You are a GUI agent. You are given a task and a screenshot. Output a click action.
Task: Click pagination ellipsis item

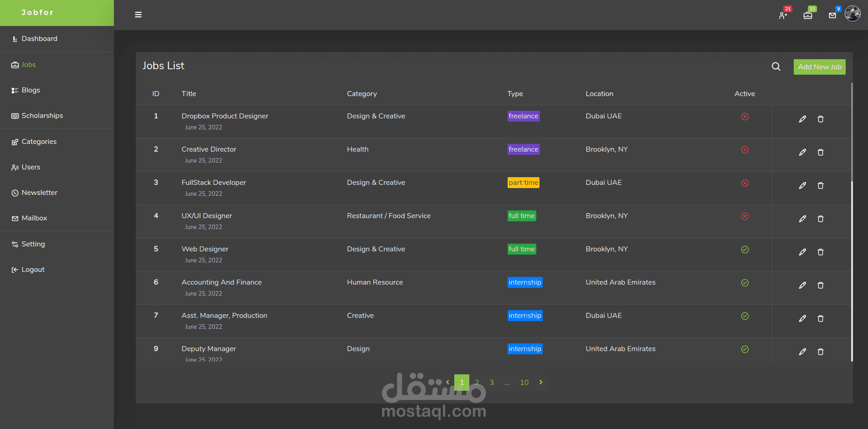pos(507,382)
